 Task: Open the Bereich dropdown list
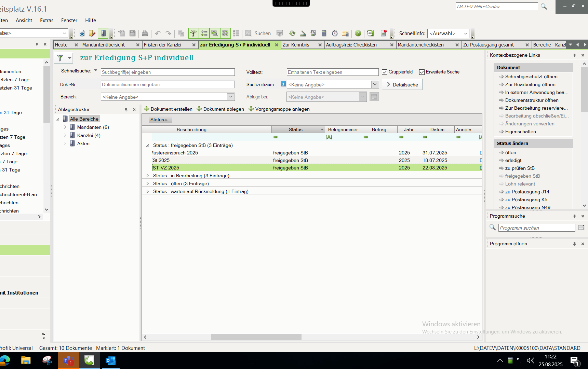click(x=230, y=97)
